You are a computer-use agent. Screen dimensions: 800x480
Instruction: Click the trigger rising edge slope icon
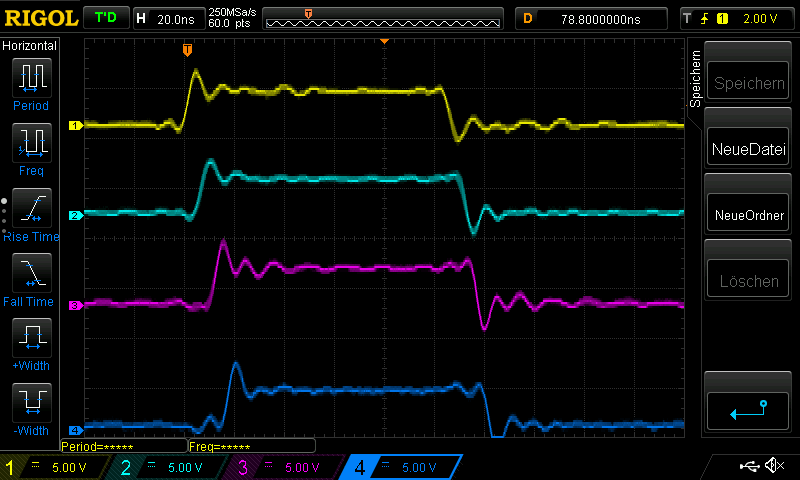tap(705, 19)
